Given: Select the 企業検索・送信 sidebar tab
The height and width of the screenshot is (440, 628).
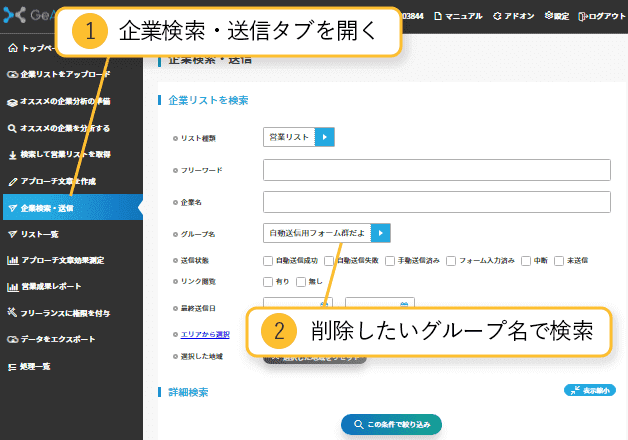Looking at the screenshot, I should coord(73,207).
